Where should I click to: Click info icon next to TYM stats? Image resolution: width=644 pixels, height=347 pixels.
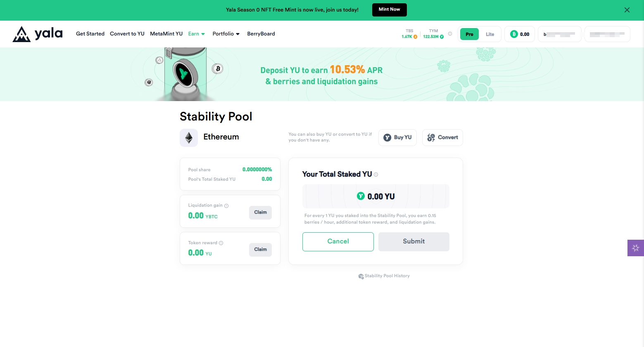pyautogui.click(x=450, y=34)
